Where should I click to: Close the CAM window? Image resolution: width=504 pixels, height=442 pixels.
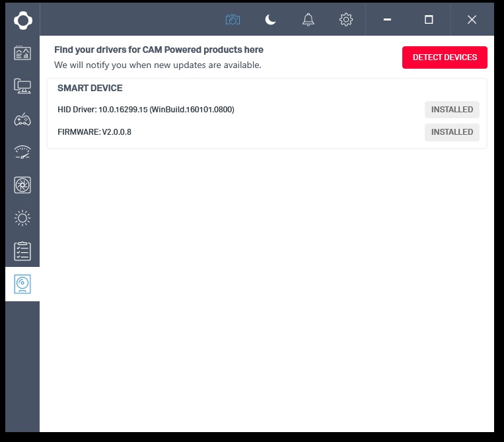tap(472, 20)
